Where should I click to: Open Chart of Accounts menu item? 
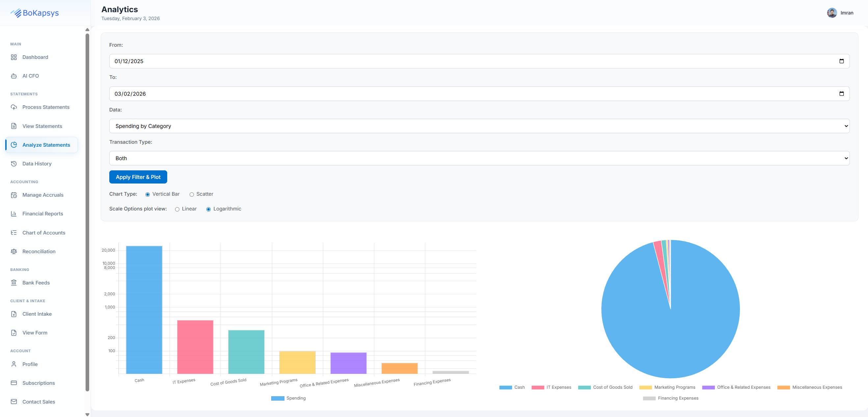pos(44,233)
